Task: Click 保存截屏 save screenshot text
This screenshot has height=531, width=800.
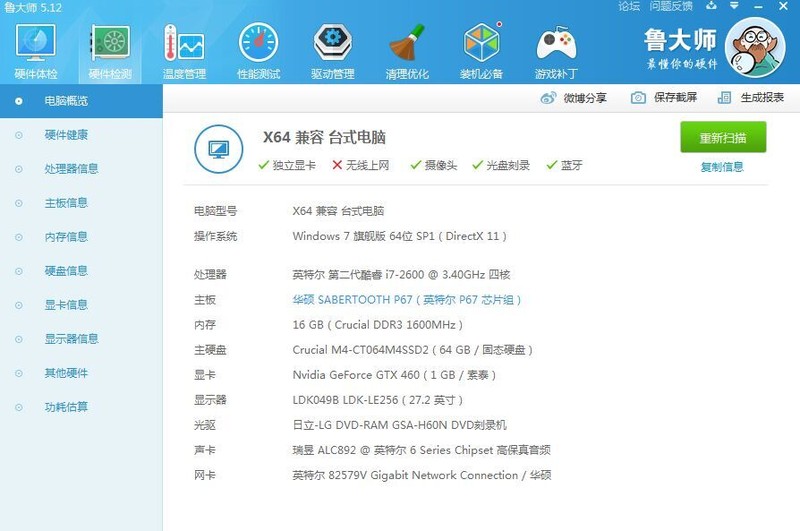Action: click(676, 97)
